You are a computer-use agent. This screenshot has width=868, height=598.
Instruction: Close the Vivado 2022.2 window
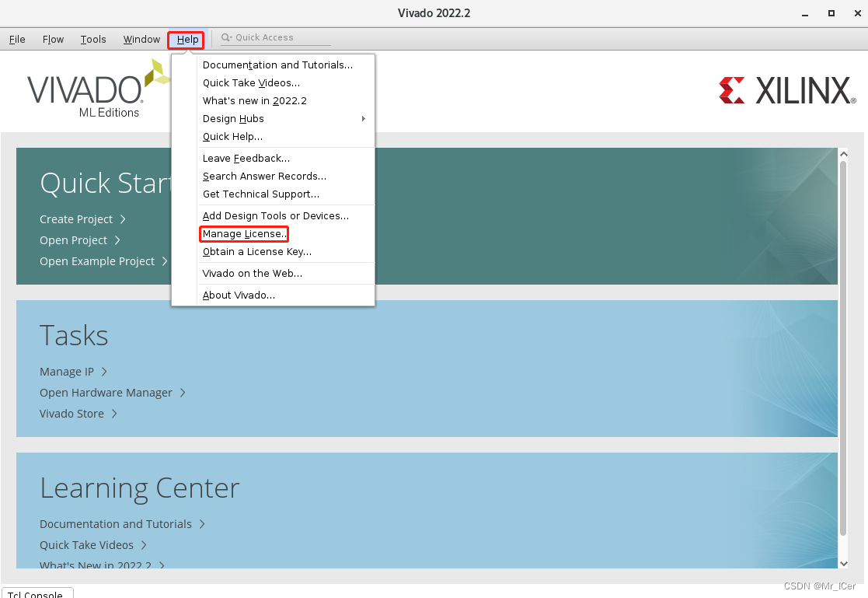click(857, 13)
